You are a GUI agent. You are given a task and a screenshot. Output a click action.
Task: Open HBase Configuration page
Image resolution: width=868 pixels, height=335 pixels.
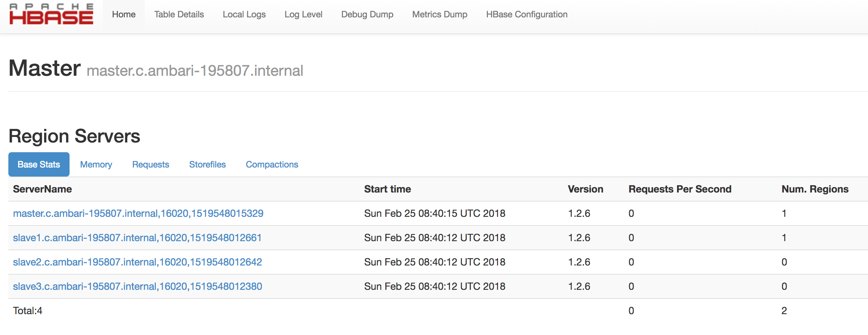click(527, 15)
